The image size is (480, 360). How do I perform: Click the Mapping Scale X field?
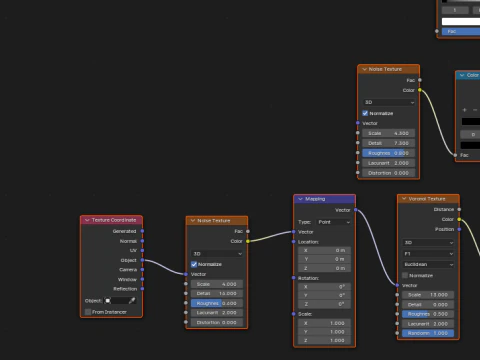[324, 323]
